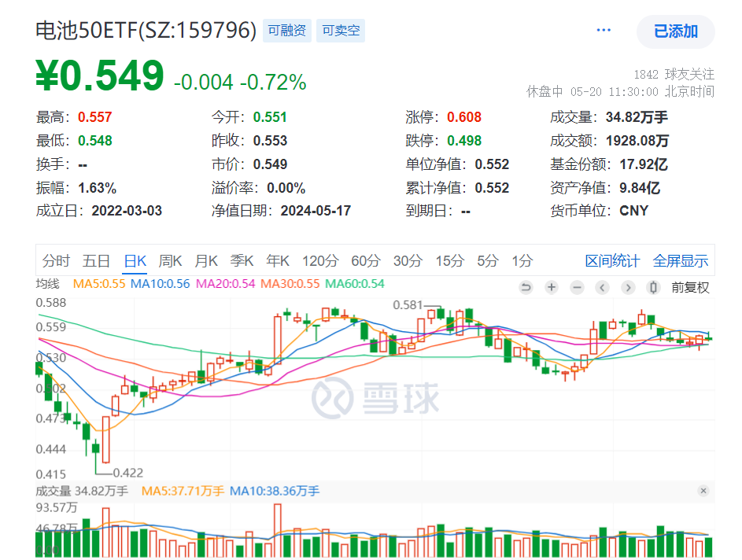The image size is (742, 560).
Task: Click the zoom in icon on the chart toolbar
Action: point(551,287)
